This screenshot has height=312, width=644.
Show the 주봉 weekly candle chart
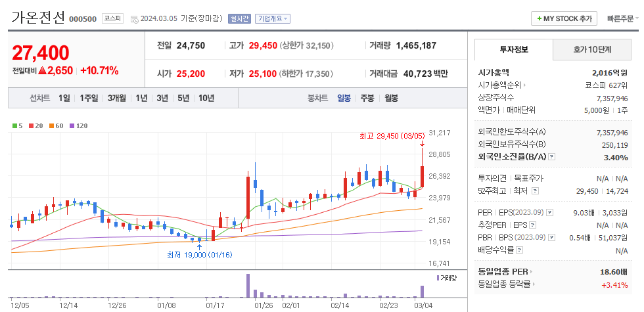[367, 98]
